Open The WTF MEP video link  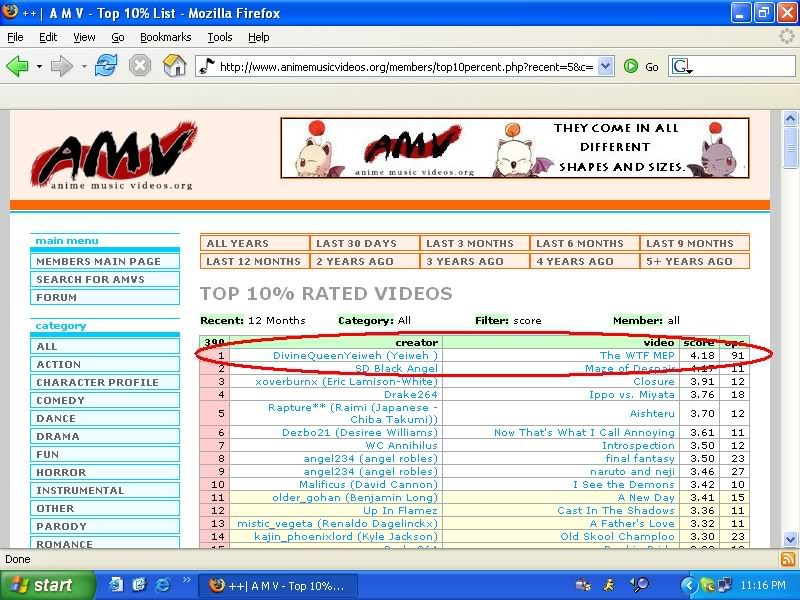click(x=637, y=355)
